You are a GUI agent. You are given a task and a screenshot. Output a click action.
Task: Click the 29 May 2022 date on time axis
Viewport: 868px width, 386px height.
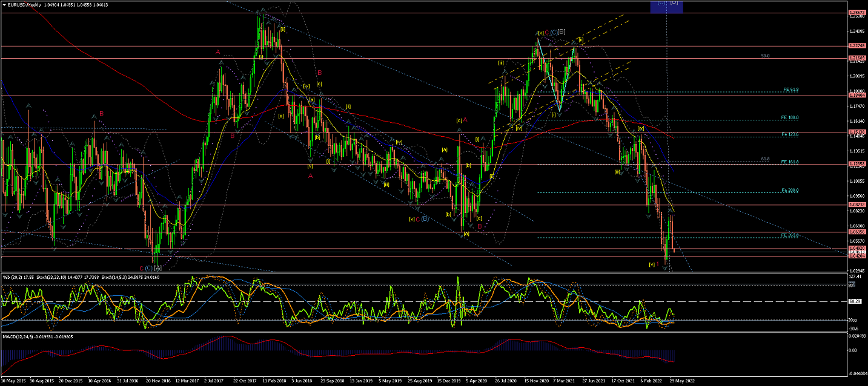pos(681,382)
